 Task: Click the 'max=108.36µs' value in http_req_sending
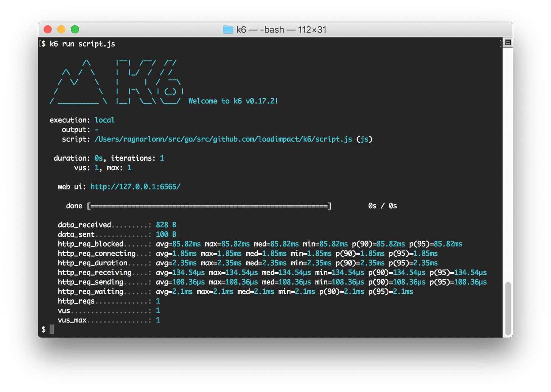pos(233,282)
